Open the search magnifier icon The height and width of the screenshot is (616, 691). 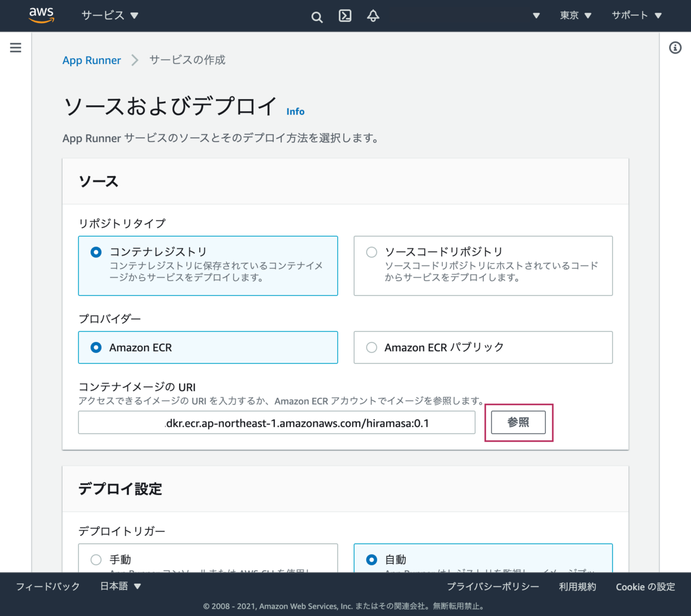[x=317, y=17]
